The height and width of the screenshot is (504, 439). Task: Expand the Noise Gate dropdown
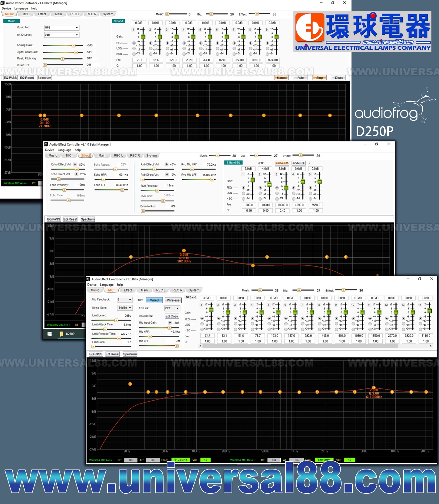coord(125,308)
